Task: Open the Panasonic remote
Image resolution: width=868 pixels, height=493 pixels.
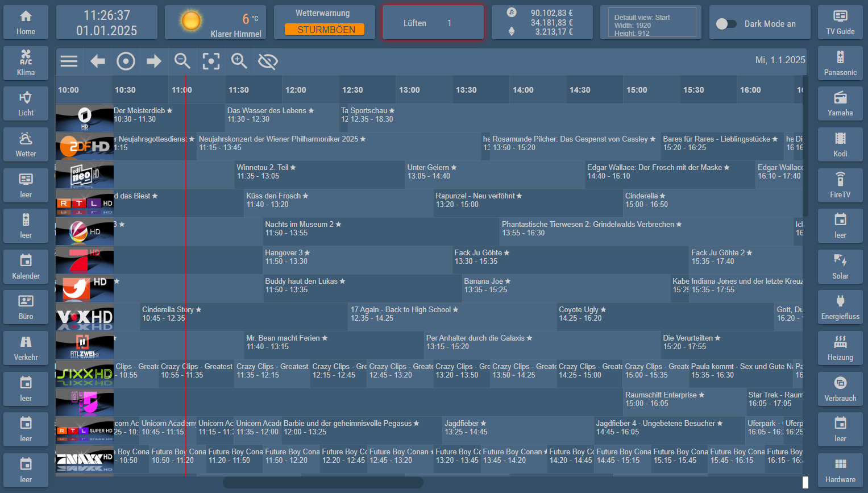Action: (x=840, y=63)
